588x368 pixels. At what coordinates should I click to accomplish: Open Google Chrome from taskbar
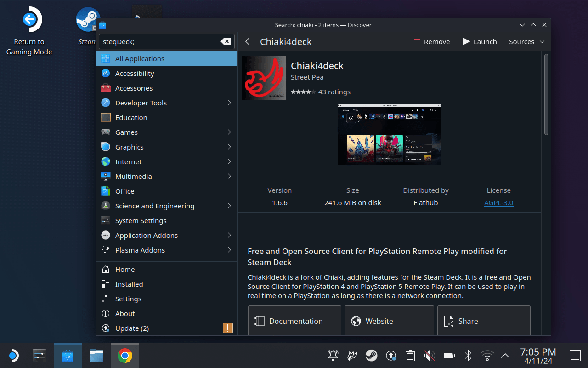pos(124,356)
